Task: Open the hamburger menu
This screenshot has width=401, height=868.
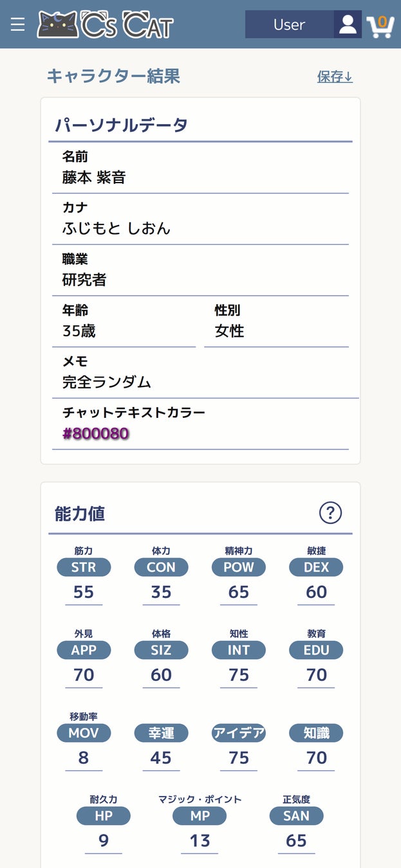Action: [x=17, y=24]
